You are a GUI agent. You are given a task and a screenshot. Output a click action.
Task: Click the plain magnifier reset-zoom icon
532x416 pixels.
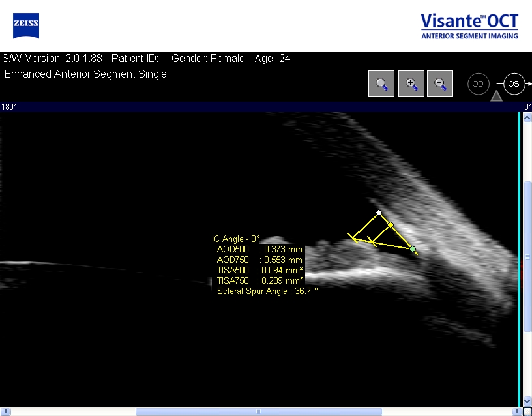[381, 83]
